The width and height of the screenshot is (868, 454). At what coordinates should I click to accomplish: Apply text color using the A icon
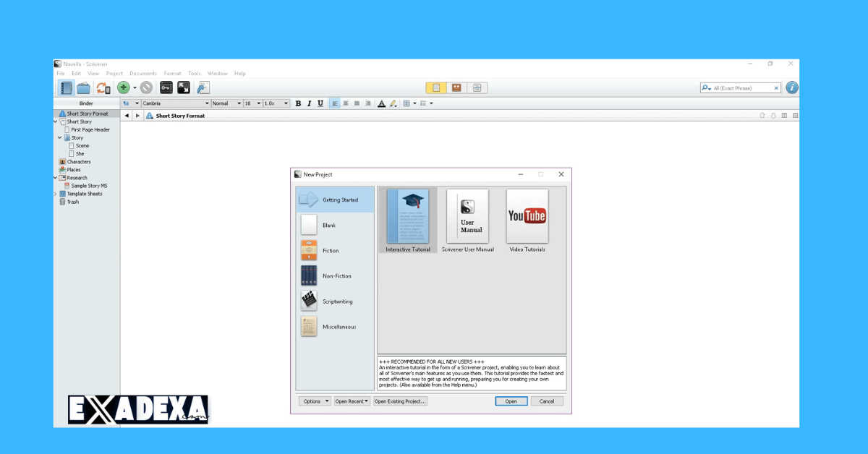[x=382, y=103]
